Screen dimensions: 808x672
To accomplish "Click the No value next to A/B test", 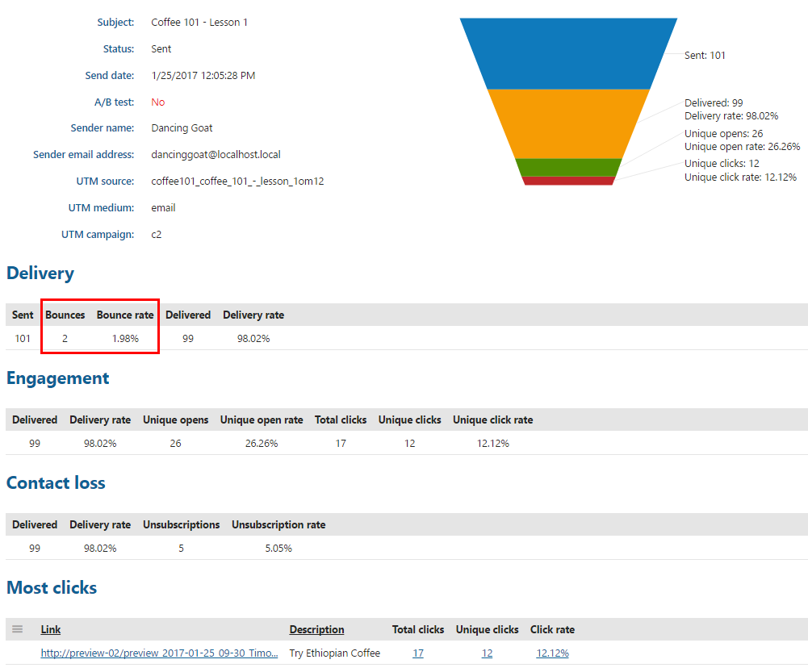I will pyautogui.click(x=158, y=102).
